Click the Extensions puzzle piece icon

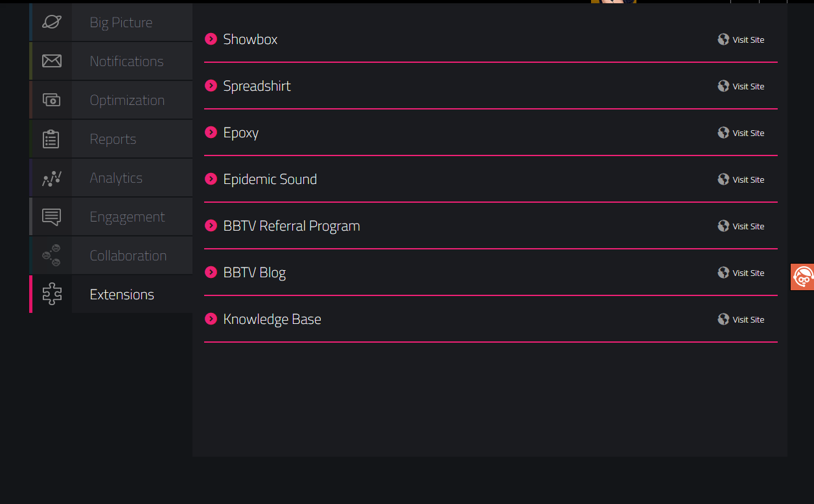(x=52, y=294)
